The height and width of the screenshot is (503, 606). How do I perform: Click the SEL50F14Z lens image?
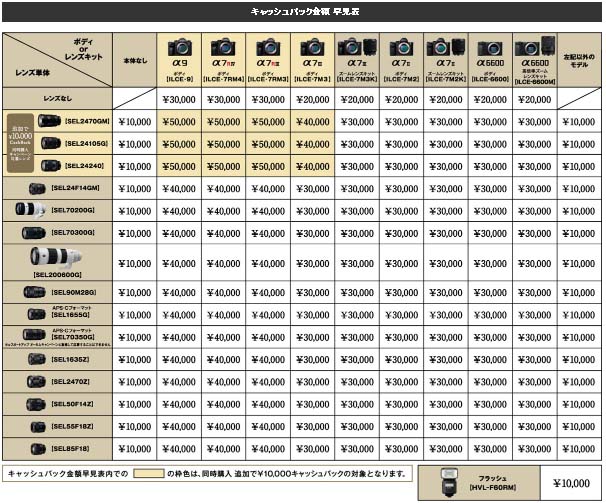36,404
